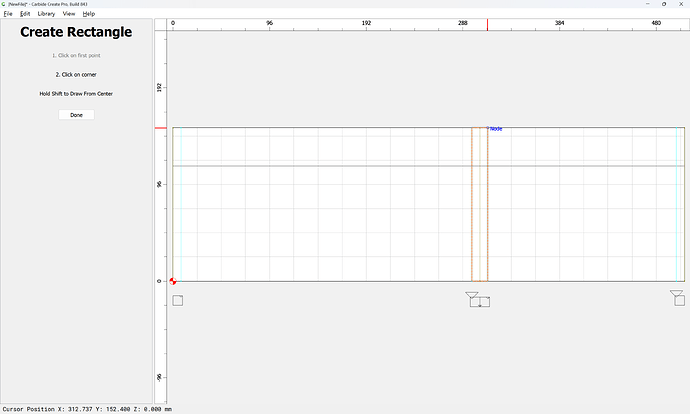Click the 'Create Rectangle' panel heading
The height and width of the screenshot is (414, 690).
pyautogui.click(x=76, y=32)
